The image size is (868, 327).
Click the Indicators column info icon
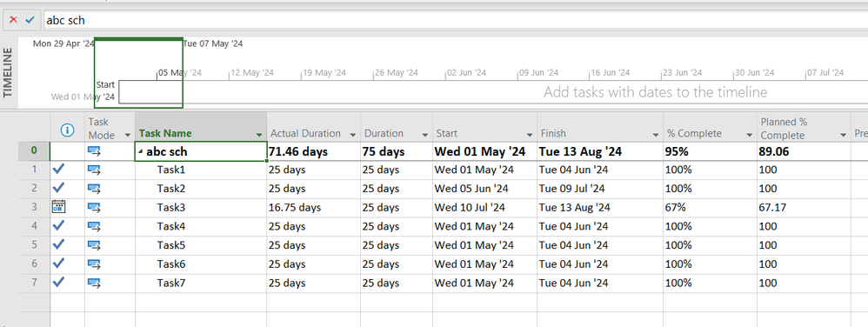67,130
